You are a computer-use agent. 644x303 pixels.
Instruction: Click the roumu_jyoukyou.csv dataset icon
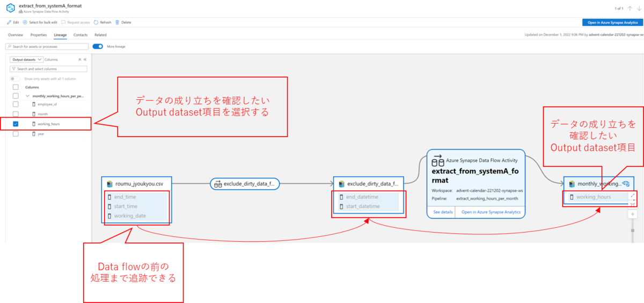coord(109,183)
